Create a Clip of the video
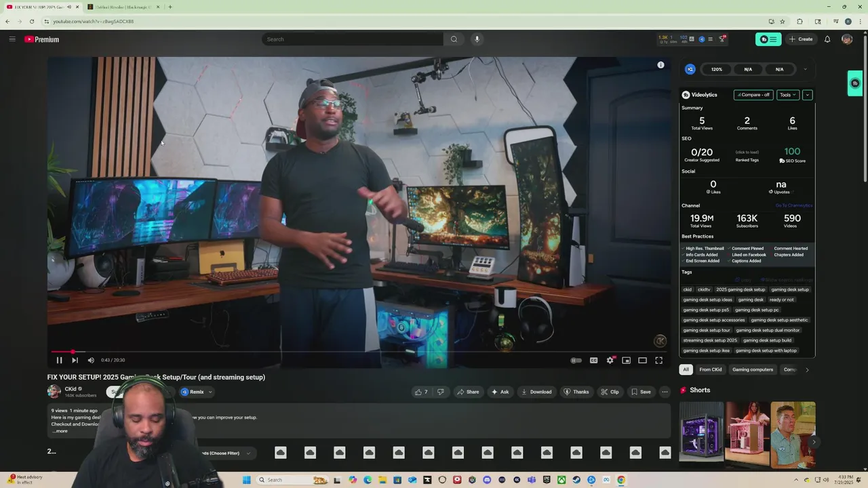This screenshot has height=488, width=868. point(610,392)
